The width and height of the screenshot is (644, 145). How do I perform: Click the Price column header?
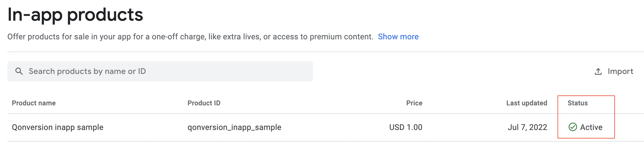(414, 103)
